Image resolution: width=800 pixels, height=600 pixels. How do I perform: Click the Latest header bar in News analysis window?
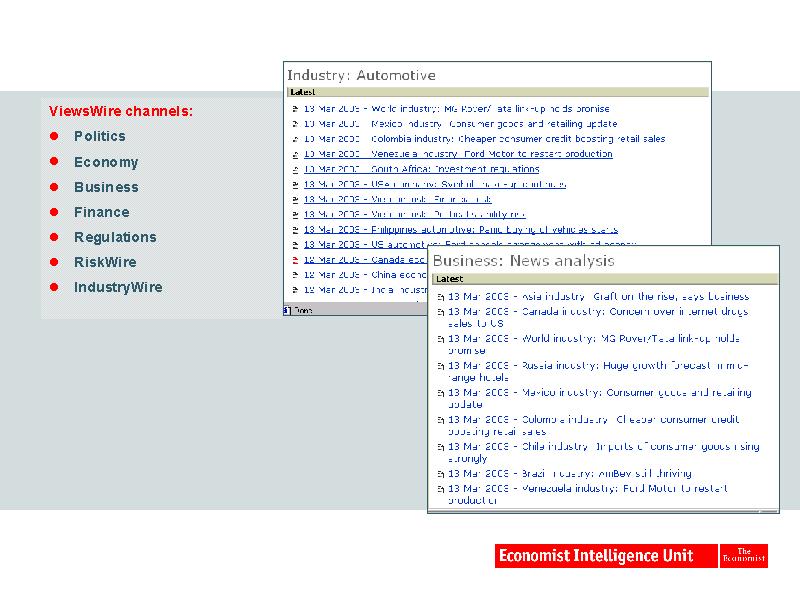coord(605,279)
